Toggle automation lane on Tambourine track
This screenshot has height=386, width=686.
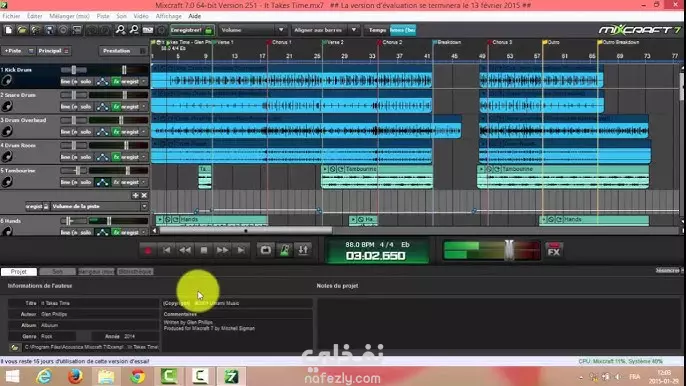(x=102, y=182)
